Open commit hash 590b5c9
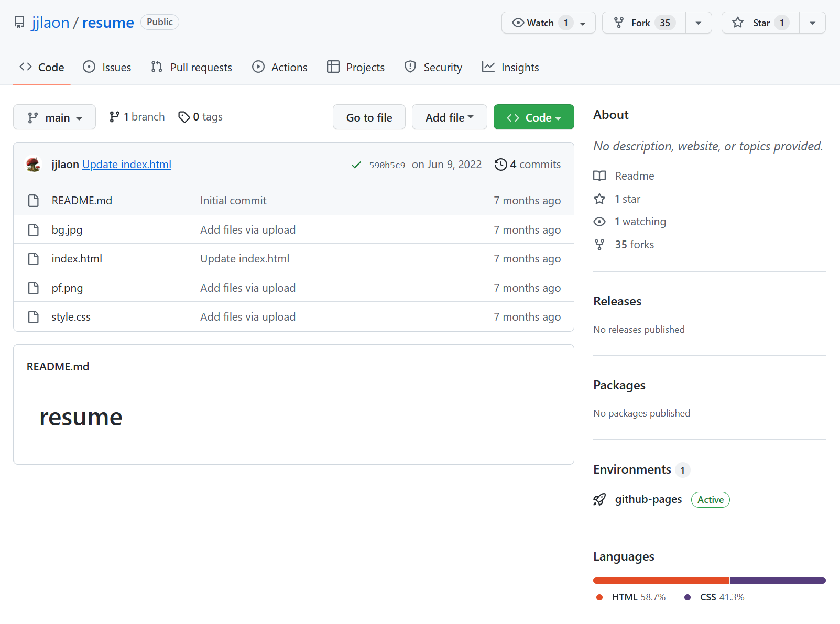The image size is (840, 624). [387, 165]
